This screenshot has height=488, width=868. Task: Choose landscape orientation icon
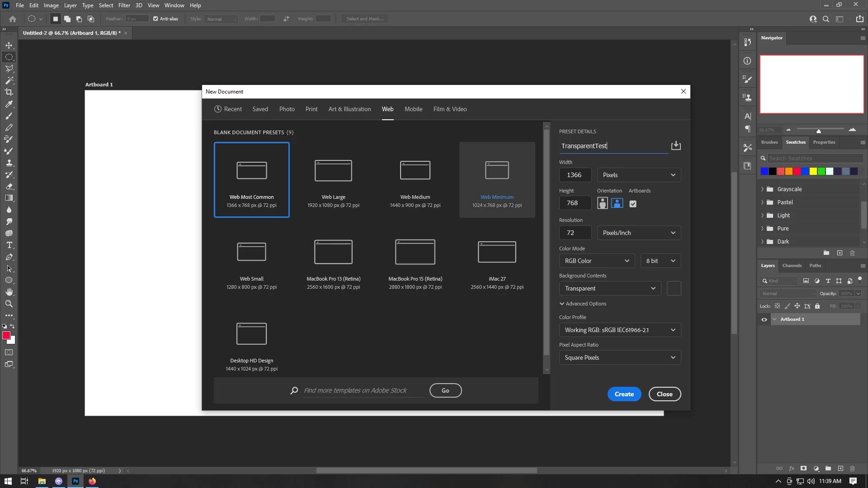[617, 203]
